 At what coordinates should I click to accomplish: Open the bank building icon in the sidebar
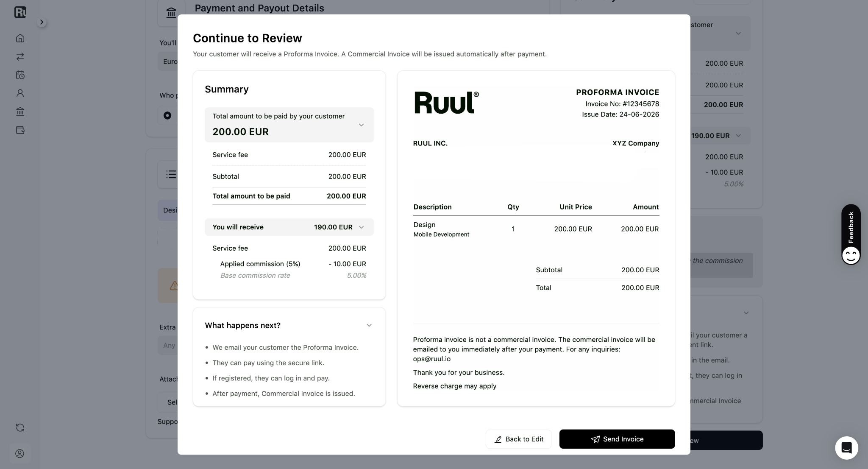(x=20, y=112)
